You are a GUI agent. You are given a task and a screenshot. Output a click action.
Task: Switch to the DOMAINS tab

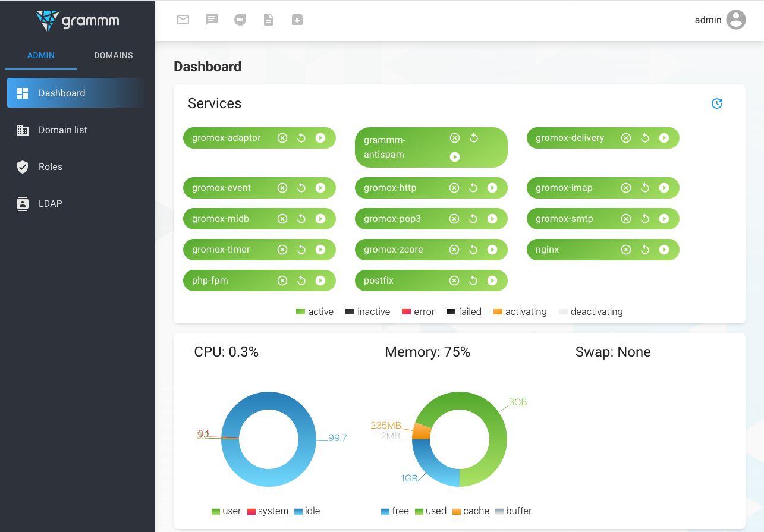114,55
